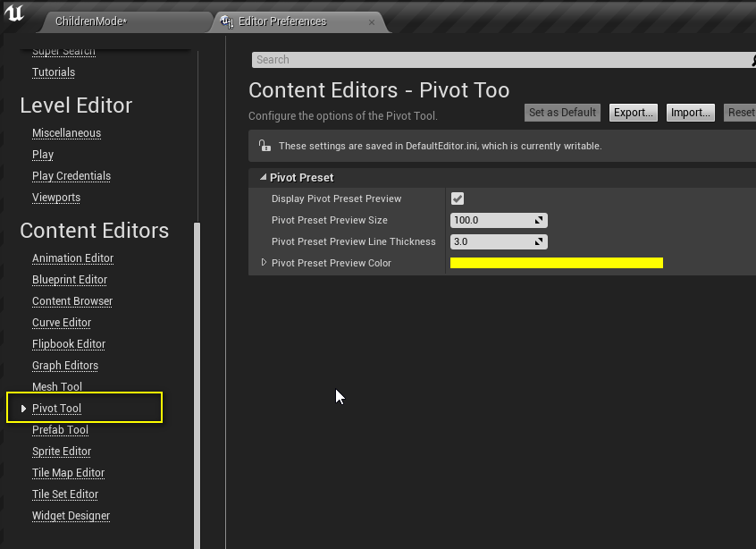The image size is (756, 549).
Task: Click the expander arrow beside Pivot Tool entry
Action: pos(23,408)
